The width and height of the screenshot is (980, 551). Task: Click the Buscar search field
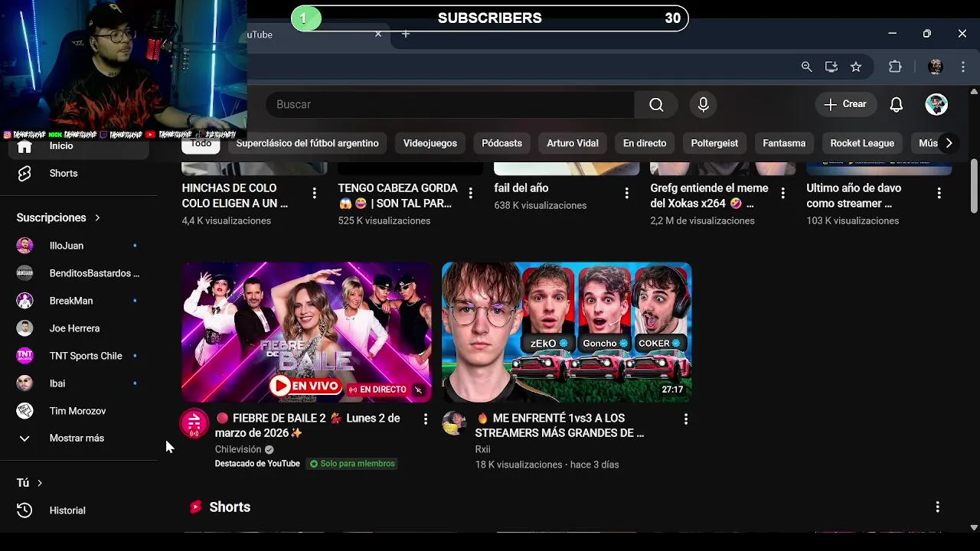pyautogui.click(x=450, y=105)
